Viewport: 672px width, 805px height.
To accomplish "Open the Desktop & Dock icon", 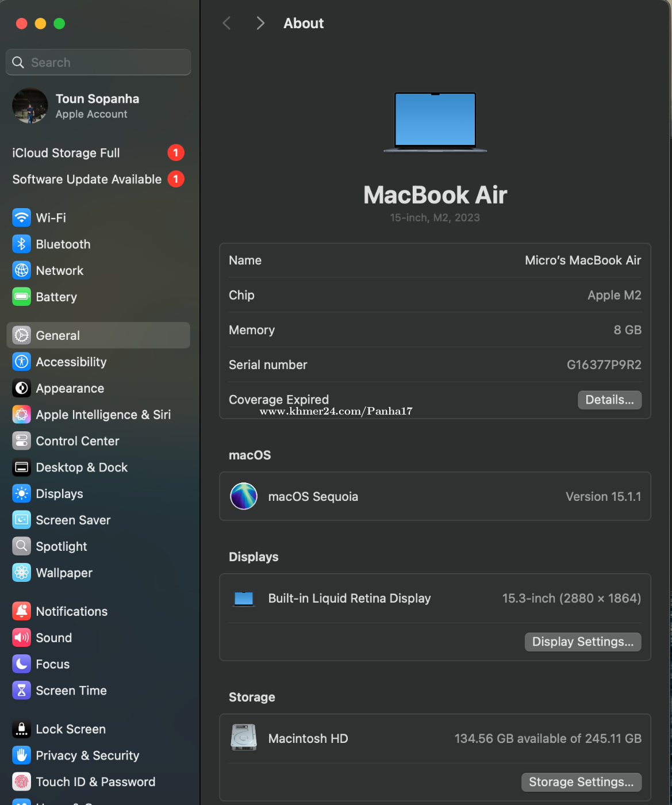I will click(22, 467).
